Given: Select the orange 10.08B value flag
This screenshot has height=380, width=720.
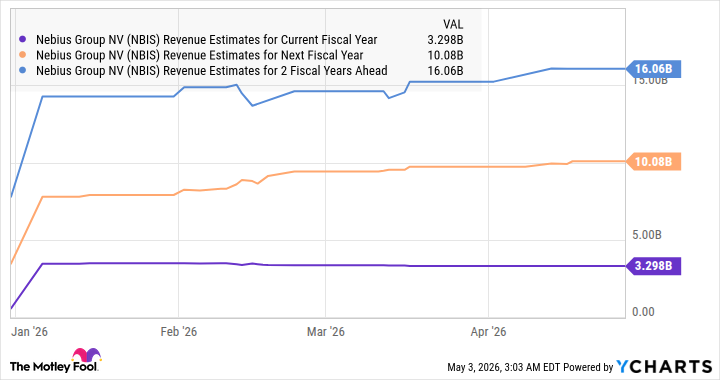Looking at the screenshot, I should pos(653,162).
